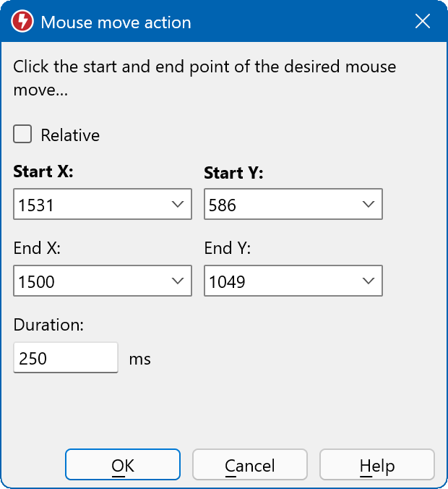The height and width of the screenshot is (489, 448).
Task: Click into the Start X field showing 1531
Action: (x=87, y=205)
